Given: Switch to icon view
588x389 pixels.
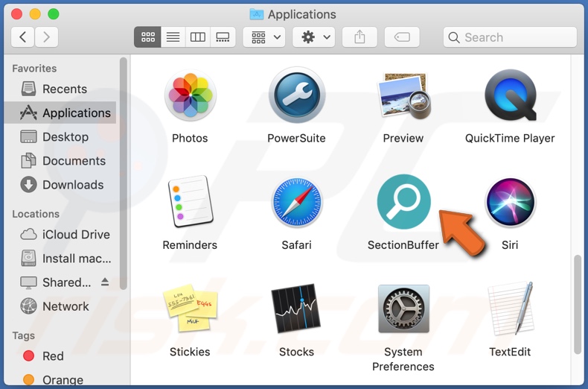Looking at the screenshot, I should point(148,37).
